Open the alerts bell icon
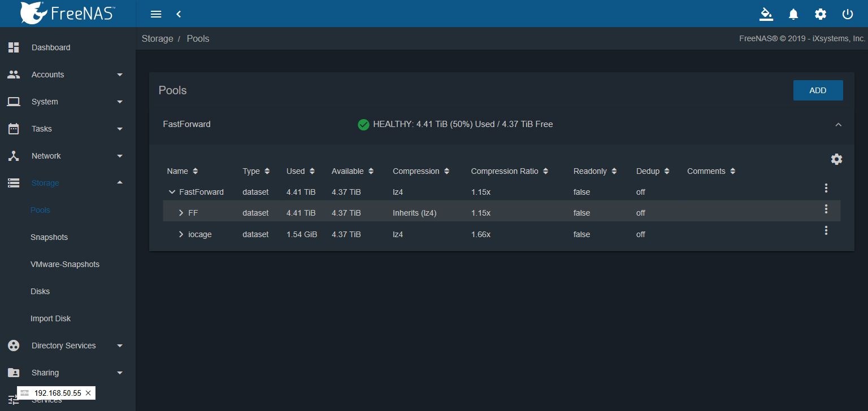Viewport: 868px width, 411px height. click(x=793, y=14)
